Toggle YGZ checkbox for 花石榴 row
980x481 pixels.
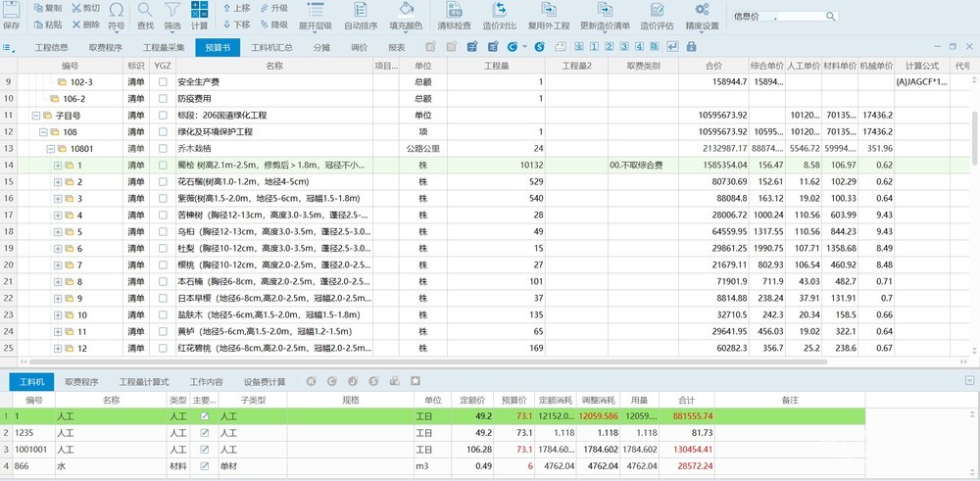164,182
